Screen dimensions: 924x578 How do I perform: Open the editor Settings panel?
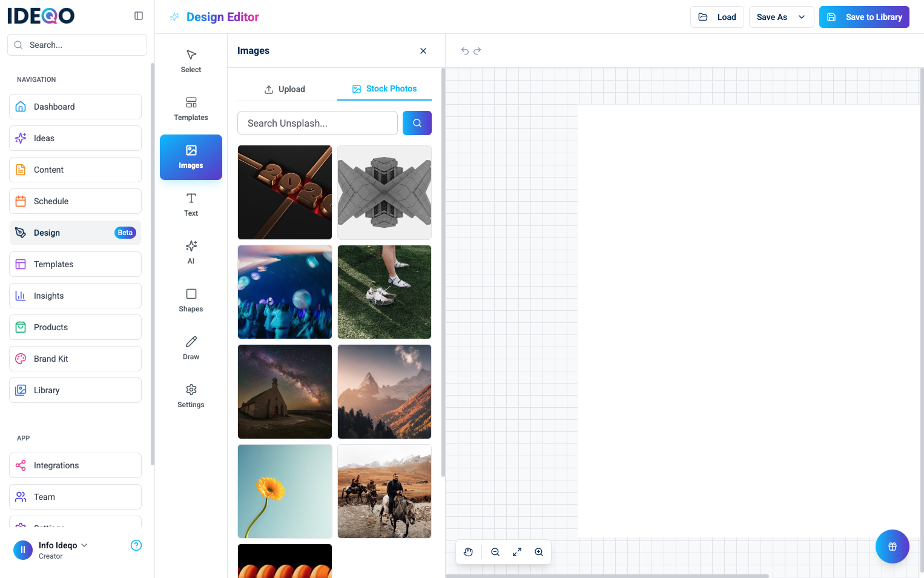(x=191, y=395)
